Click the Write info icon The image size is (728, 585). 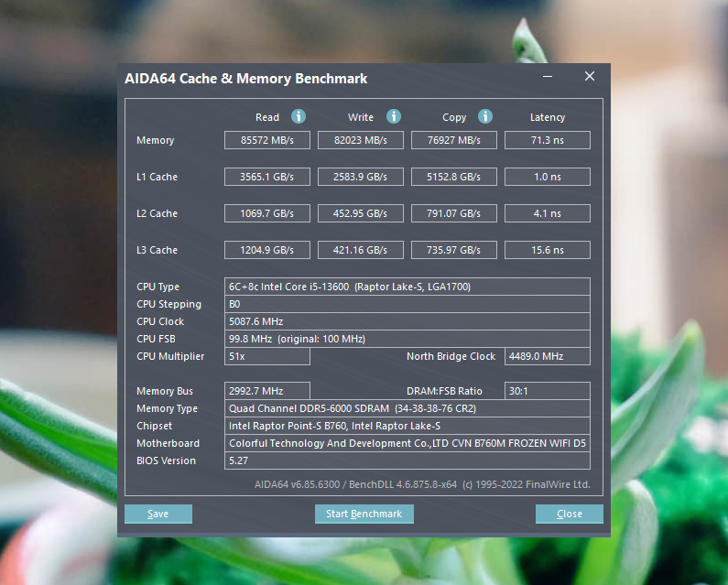click(394, 116)
